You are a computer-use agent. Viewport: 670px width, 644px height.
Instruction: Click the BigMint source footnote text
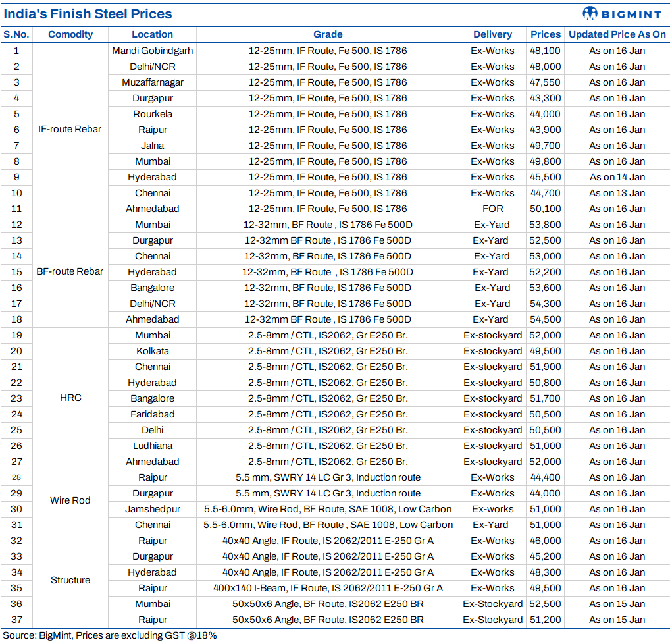pos(109,635)
